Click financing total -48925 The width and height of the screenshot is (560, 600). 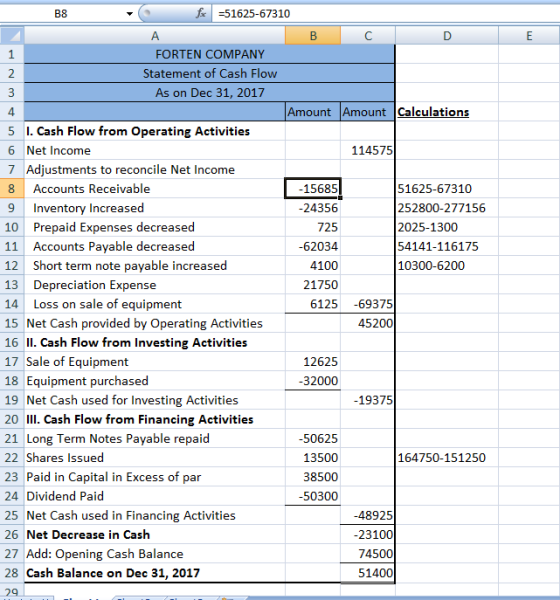(x=373, y=515)
